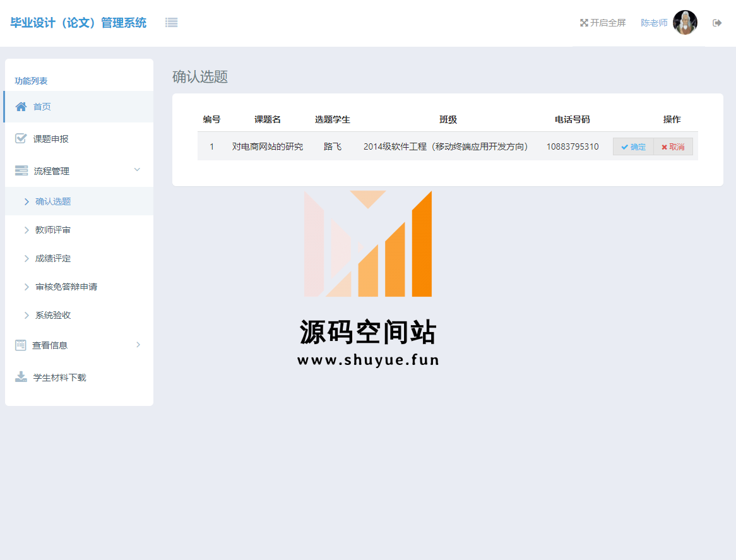Click the 陈老师 username link
Image resolution: width=736 pixels, height=560 pixels.
click(x=654, y=23)
